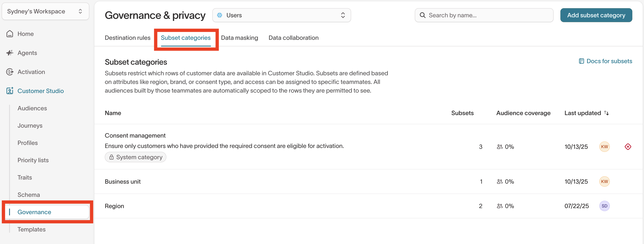Screen dimensions: 644x244
Task: Switch to Data masking tab
Action: click(239, 38)
